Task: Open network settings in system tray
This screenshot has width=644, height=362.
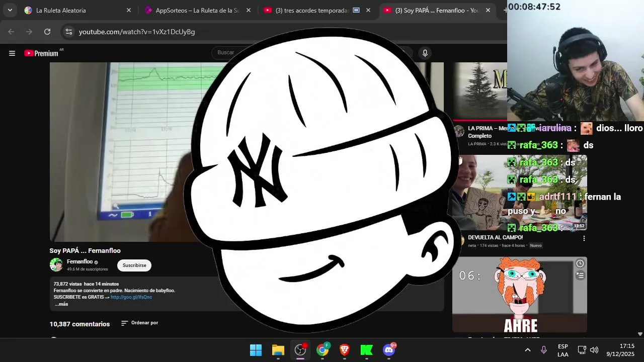Action: [x=582, y=350]
